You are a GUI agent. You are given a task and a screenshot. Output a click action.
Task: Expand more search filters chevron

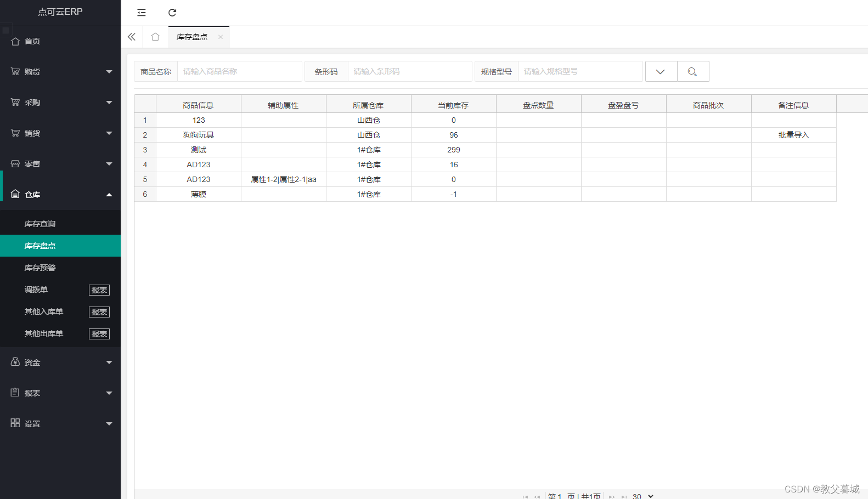tap(661, 71)
